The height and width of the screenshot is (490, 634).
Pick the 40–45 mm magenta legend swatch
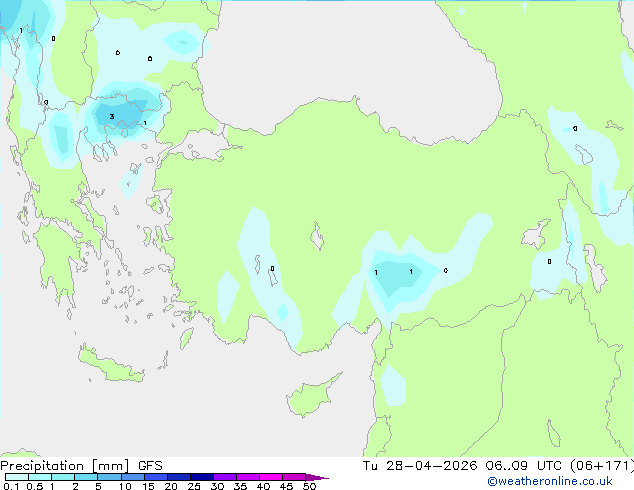pos(271,477)
